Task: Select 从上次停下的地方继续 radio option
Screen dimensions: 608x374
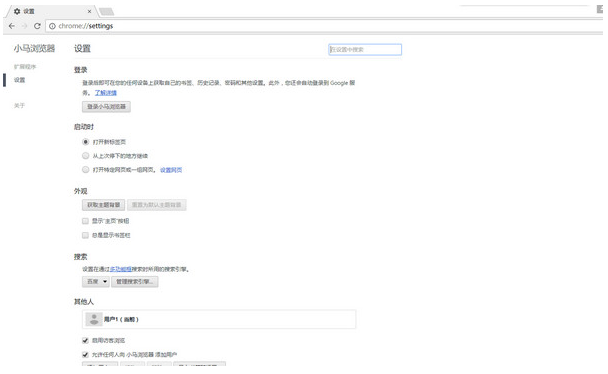Action: 85,156
